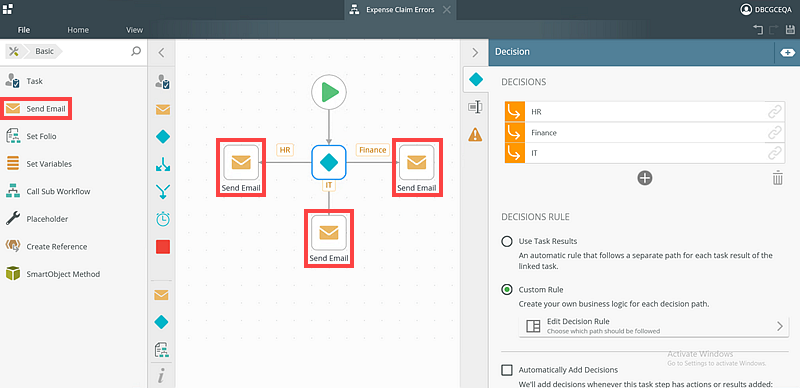Click the user task icon in favorites strip

[162, 82]
